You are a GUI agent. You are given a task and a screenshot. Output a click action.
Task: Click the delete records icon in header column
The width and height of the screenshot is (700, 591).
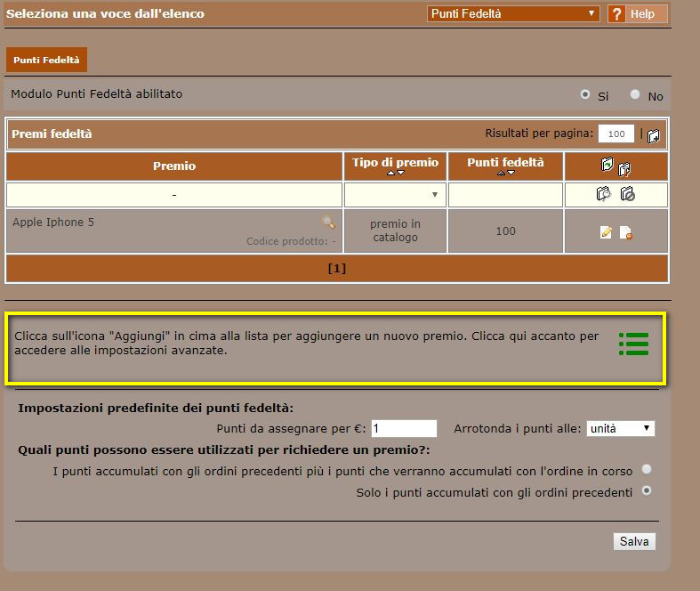(x=624, y=169)
